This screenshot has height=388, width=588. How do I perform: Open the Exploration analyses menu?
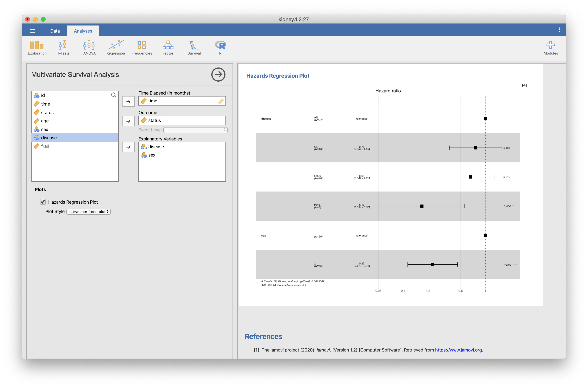pos(37,47)
